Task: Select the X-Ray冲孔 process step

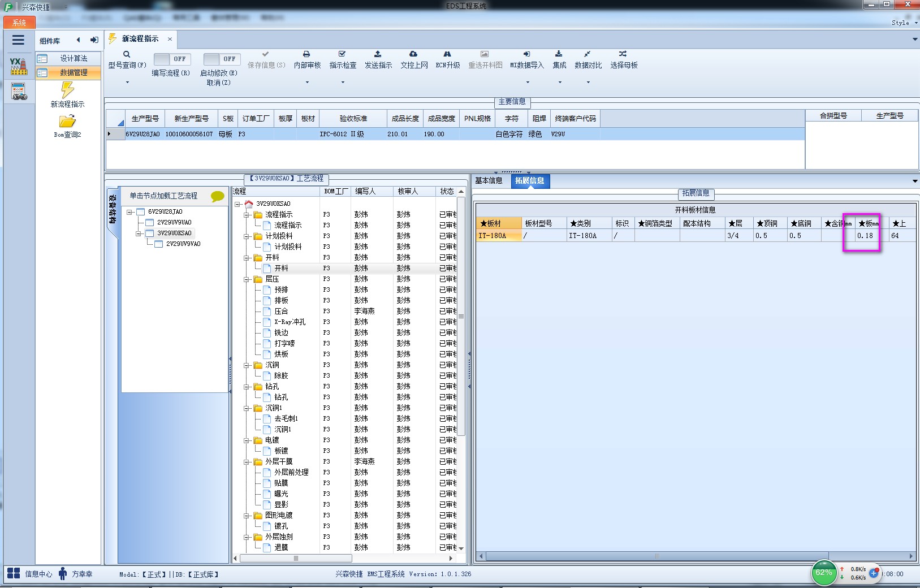Action: [290, 322]
